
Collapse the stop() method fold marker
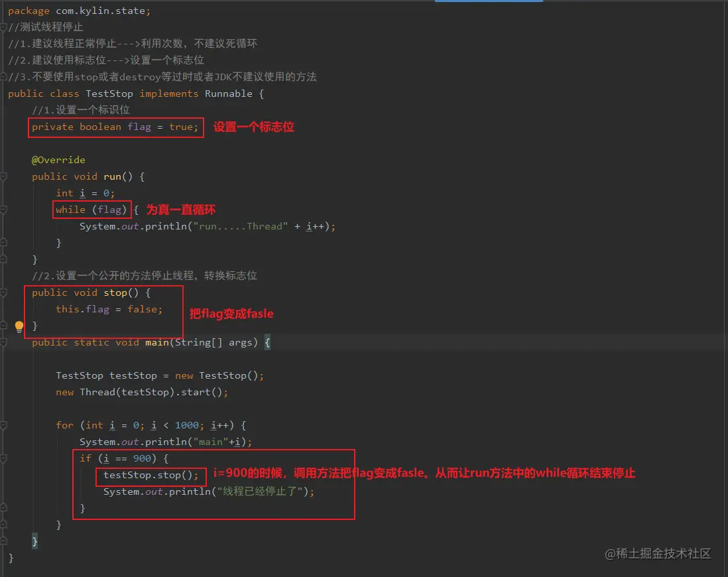tap(3, 292)
